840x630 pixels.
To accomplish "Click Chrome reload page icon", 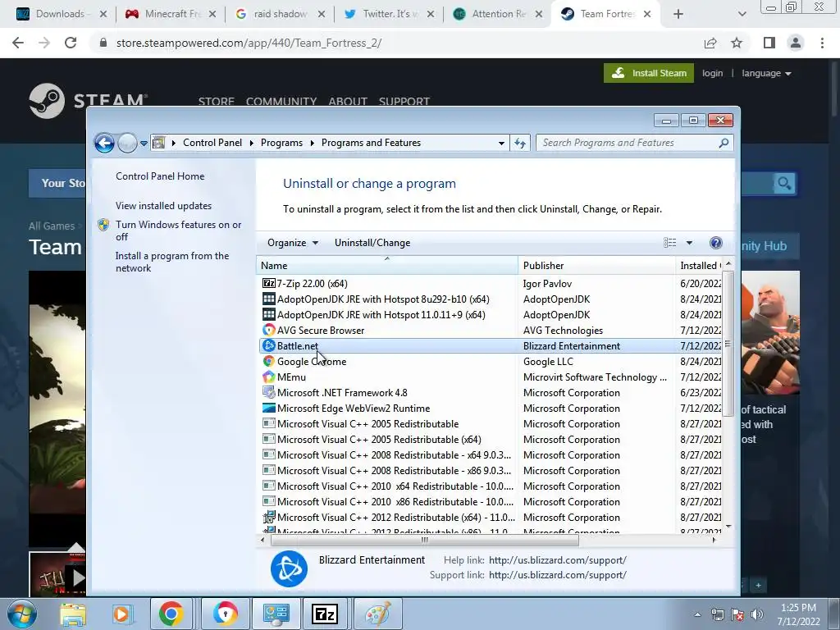I will click(71, 43).
